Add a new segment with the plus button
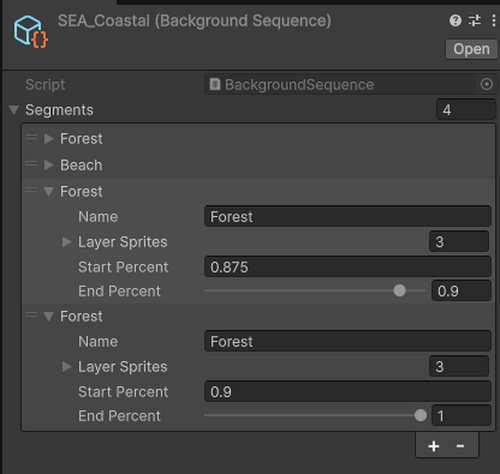Screen dimensions: 500x474 [433, 446]
